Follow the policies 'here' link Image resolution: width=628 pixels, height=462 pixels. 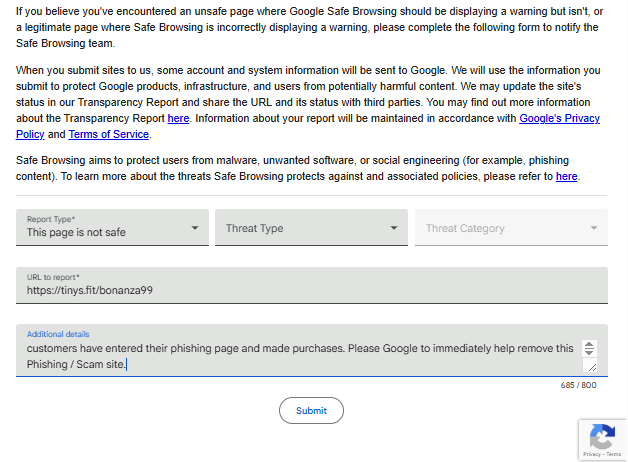click(x=566, y=176)
